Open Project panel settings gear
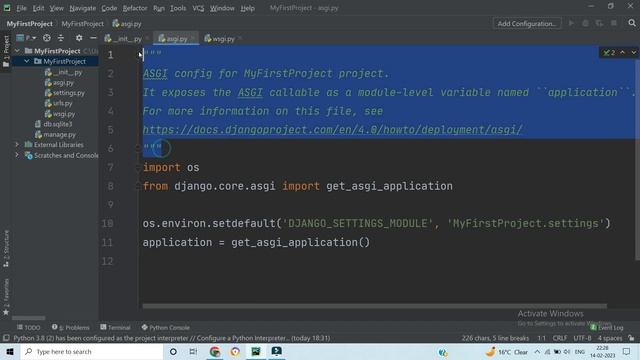Screen dimensions: 640x360 pos(79,38)
